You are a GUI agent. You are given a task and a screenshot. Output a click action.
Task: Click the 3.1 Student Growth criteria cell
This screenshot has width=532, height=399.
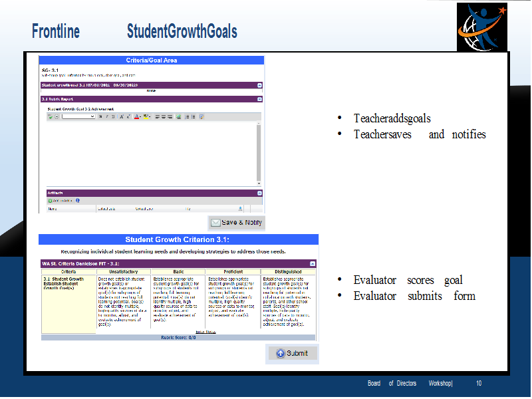pyautogui.click(x=68, y=304)
